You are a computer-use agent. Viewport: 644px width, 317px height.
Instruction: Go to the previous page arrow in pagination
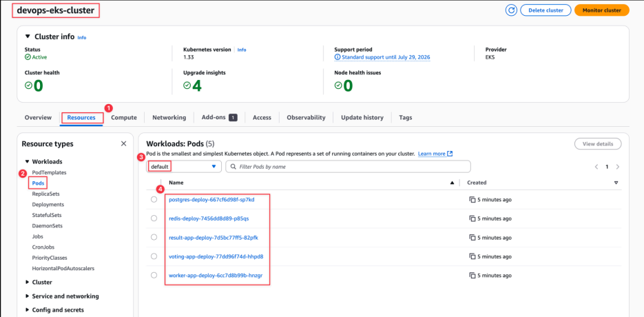click(x=596, y=167)
